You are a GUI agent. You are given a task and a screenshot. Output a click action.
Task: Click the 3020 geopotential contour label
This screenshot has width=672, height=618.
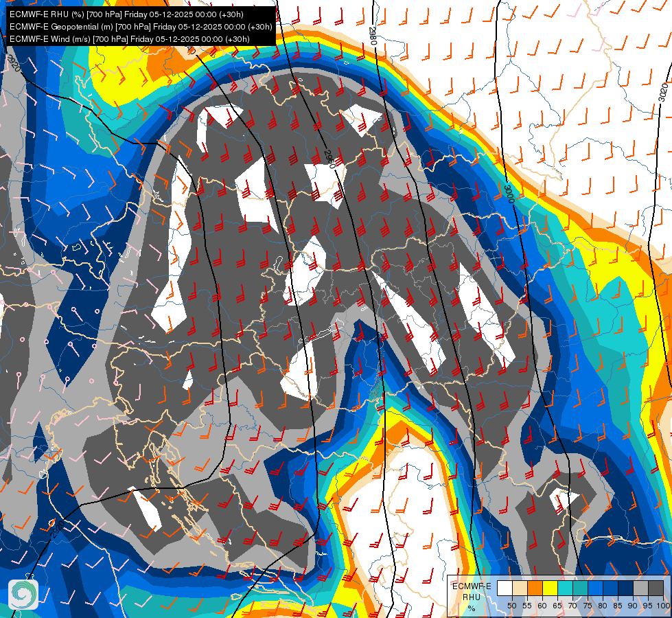[663, 92]
